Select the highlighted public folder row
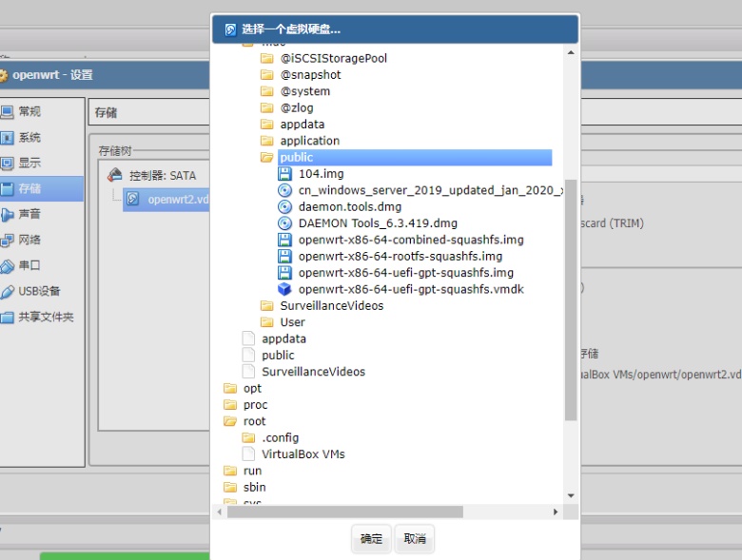Viewport: 742px width, 560px height. click(415, 157)
